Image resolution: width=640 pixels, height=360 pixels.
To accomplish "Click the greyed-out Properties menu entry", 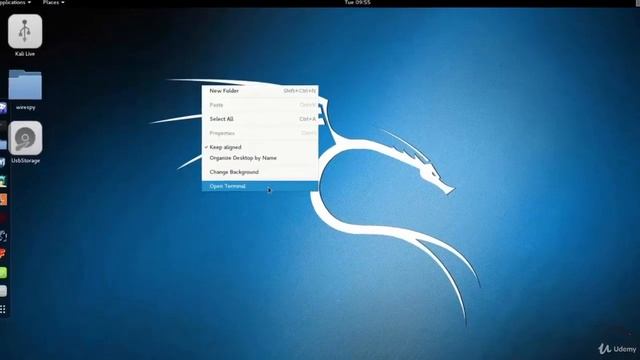I will point(260,133).
